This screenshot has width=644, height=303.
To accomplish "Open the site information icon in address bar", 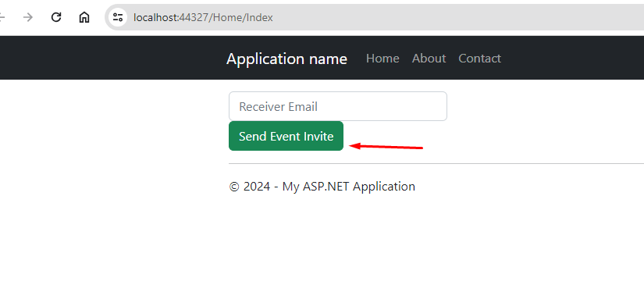I will click(x=118, y=17).
